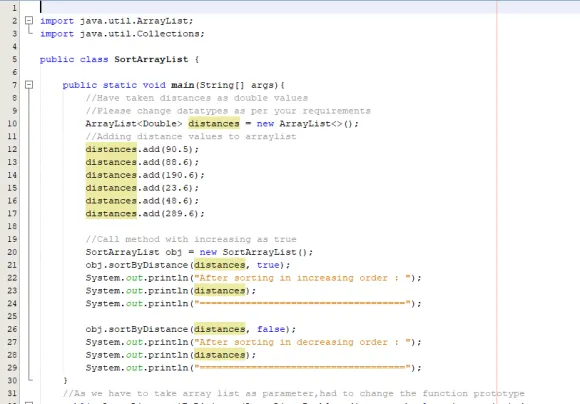Click the closing brace on line 30
Viewport: 580px width, 404px height.
click(65, 380)
